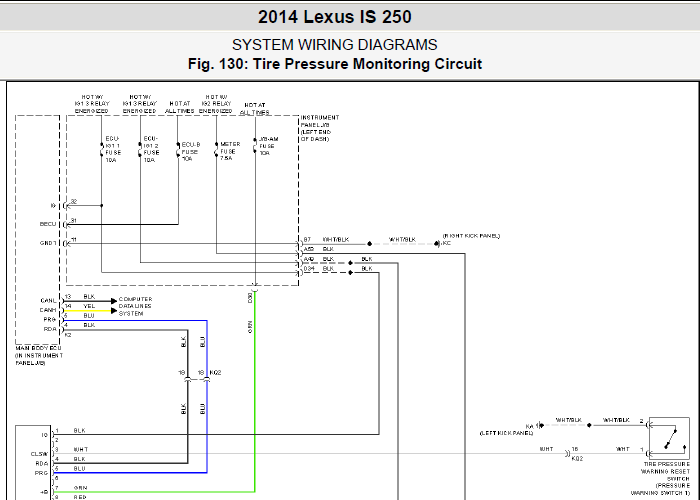
Task: Click the METER FUSE 7.5A label
Action: point(230,151)
